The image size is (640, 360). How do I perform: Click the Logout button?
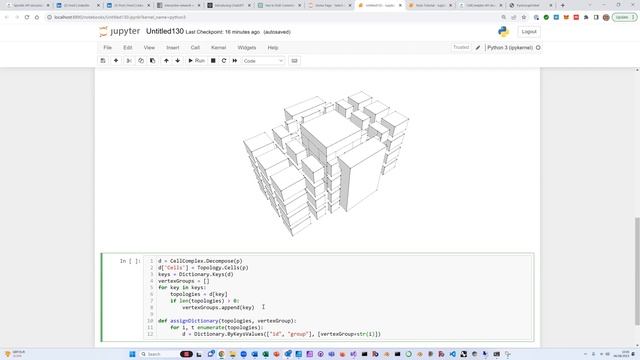529,32
